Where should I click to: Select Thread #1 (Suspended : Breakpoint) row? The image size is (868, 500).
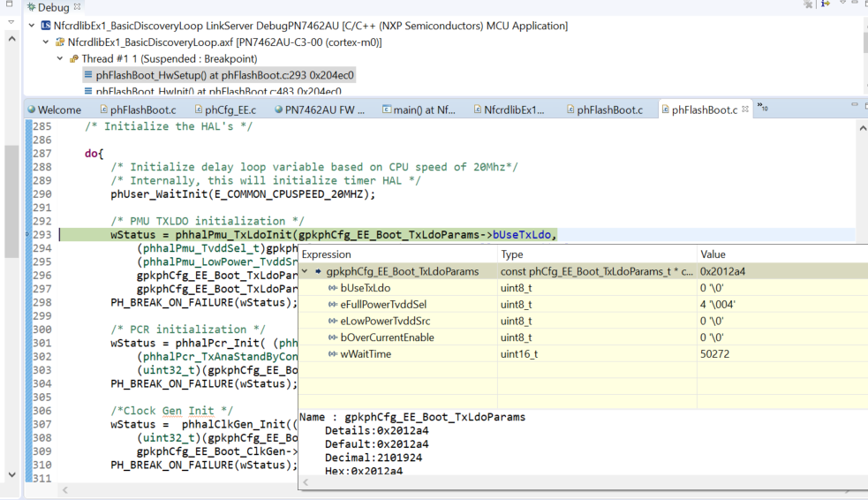click(x=163, y=58)
